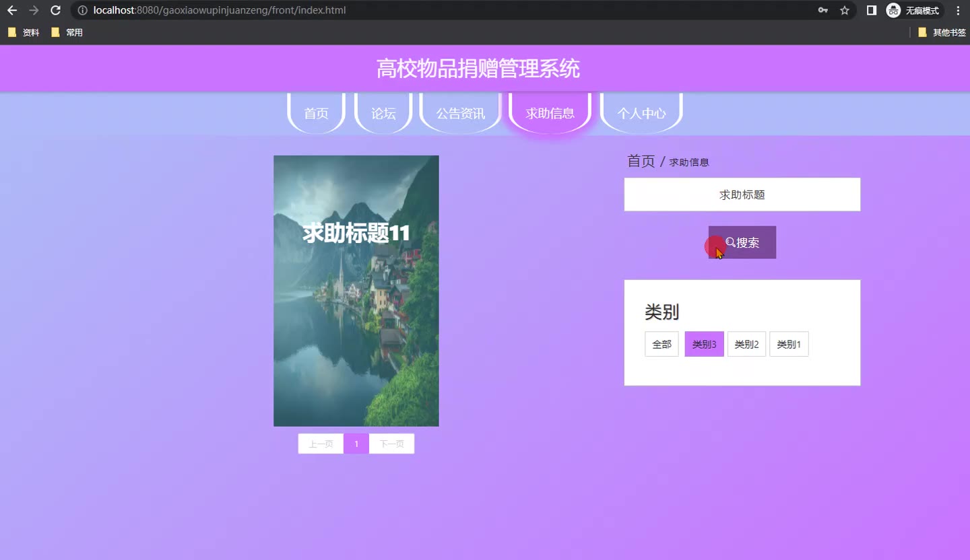
Task: Click the 求助标题 search input field
Action: coord(742,195)
